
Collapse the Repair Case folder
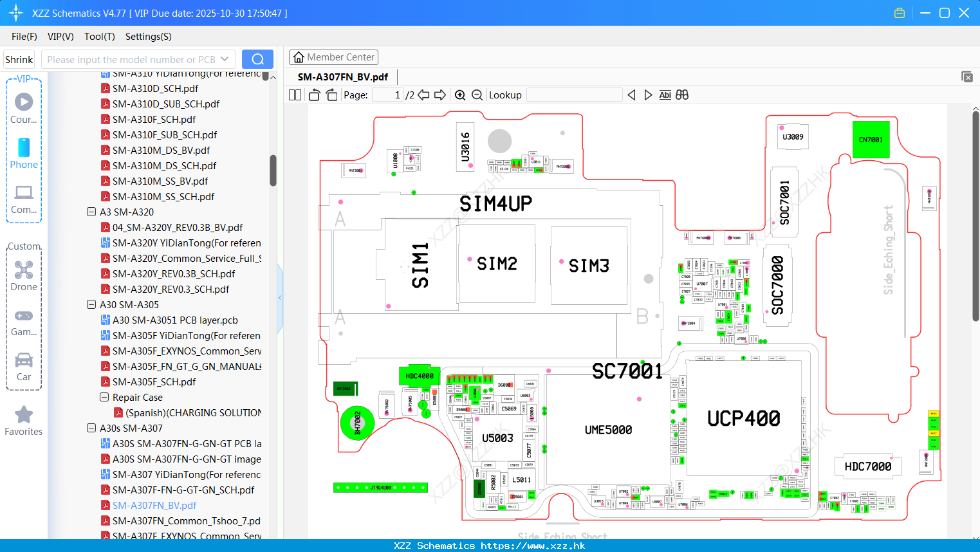coord(104,397)
